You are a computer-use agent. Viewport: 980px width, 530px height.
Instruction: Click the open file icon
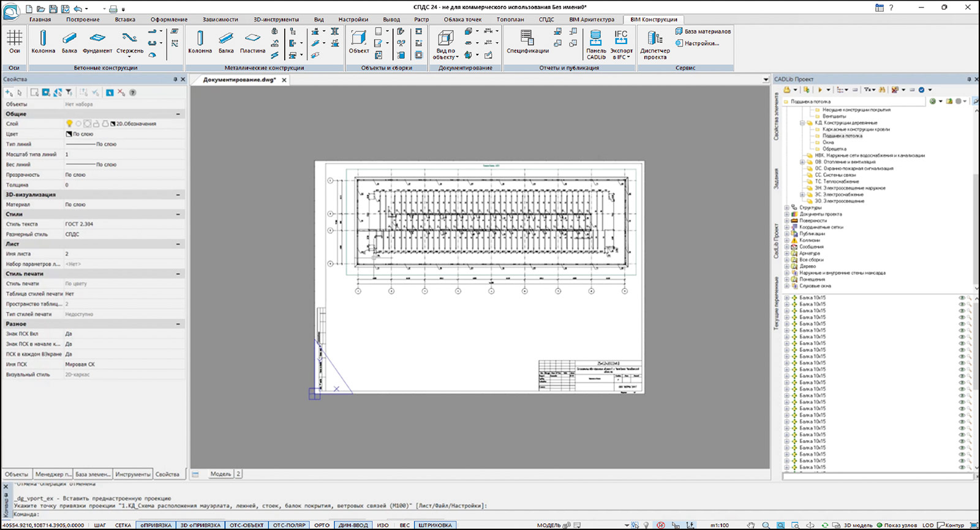(41, 9)
